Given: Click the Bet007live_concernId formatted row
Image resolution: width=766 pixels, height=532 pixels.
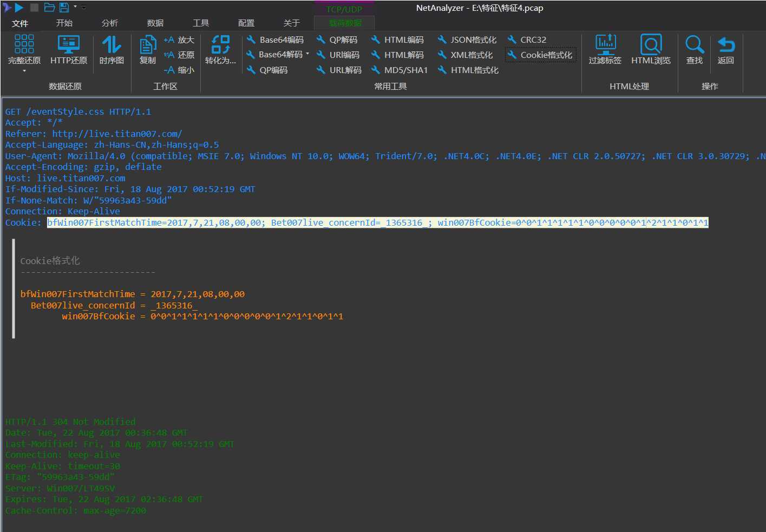Looking at the screenshot, I should point(114,305).
